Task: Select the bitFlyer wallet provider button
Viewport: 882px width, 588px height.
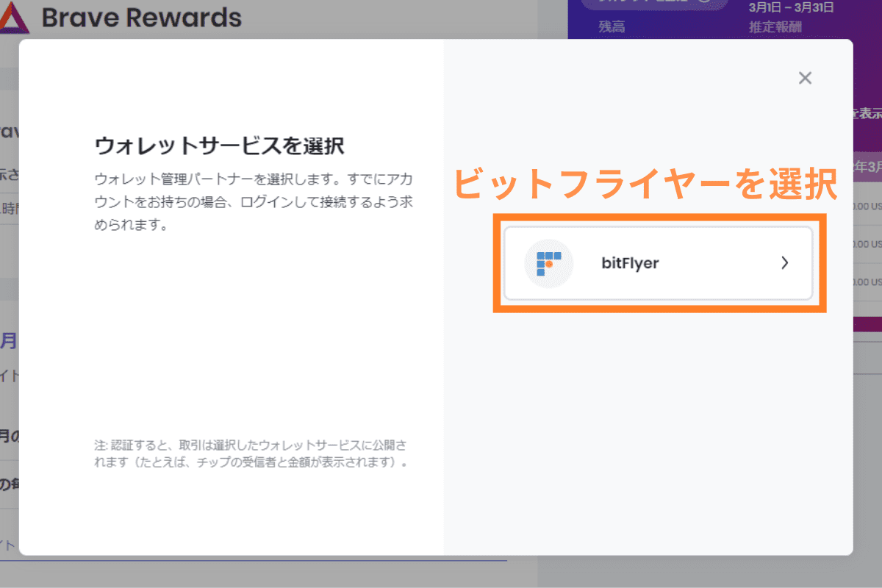Action: pos(658,263)
